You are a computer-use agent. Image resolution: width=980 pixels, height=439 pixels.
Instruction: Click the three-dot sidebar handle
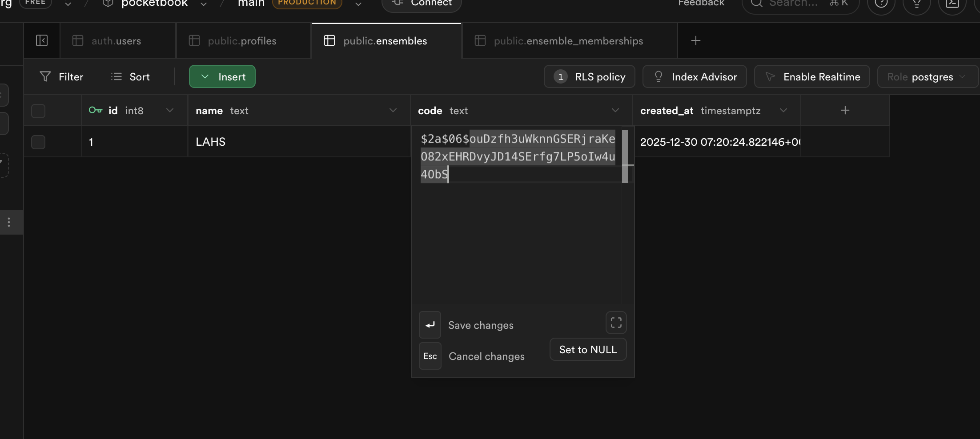pos(9,222)
